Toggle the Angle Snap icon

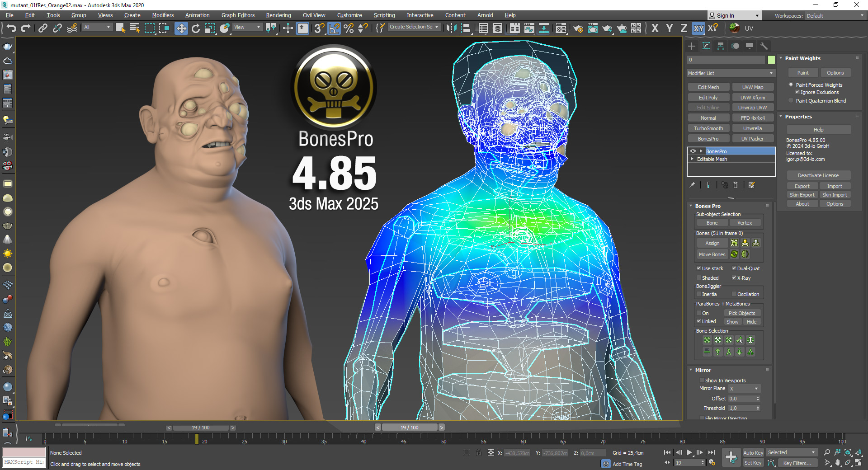[335, 28]
